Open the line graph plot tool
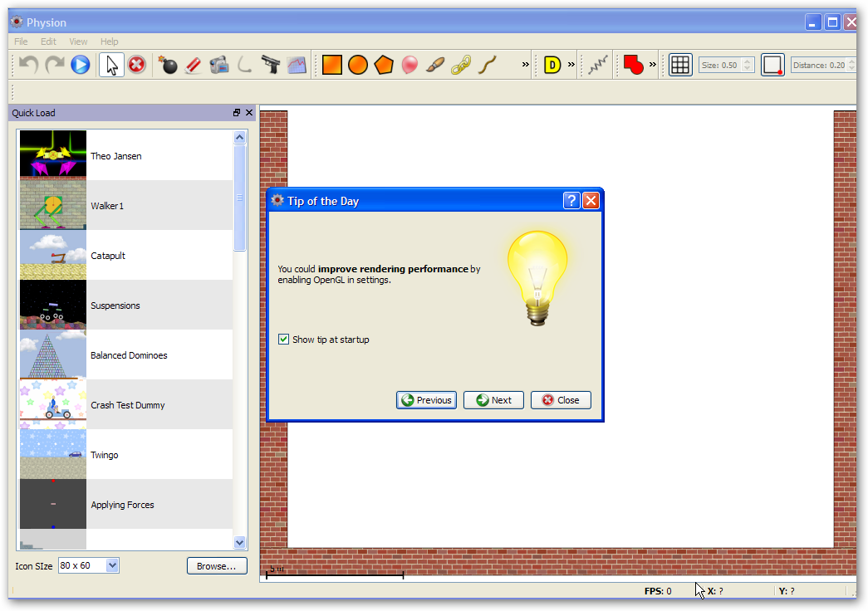This screenshot has height=611, width=868. 297,65
